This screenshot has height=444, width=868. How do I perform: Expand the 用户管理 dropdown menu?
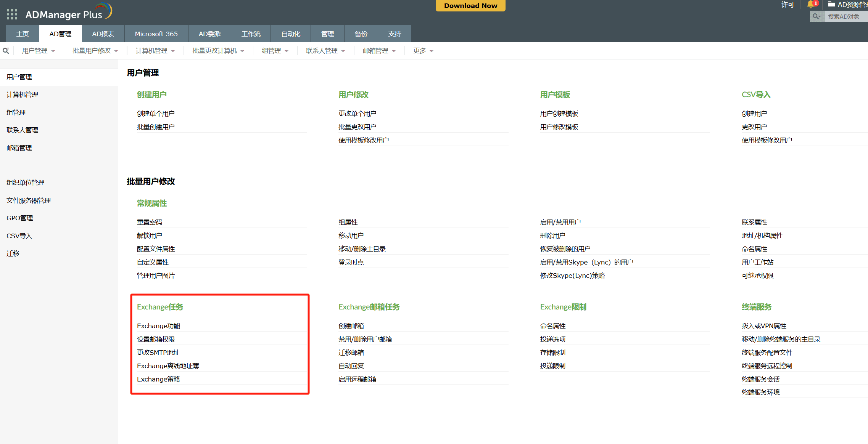[x=39, y=51]
